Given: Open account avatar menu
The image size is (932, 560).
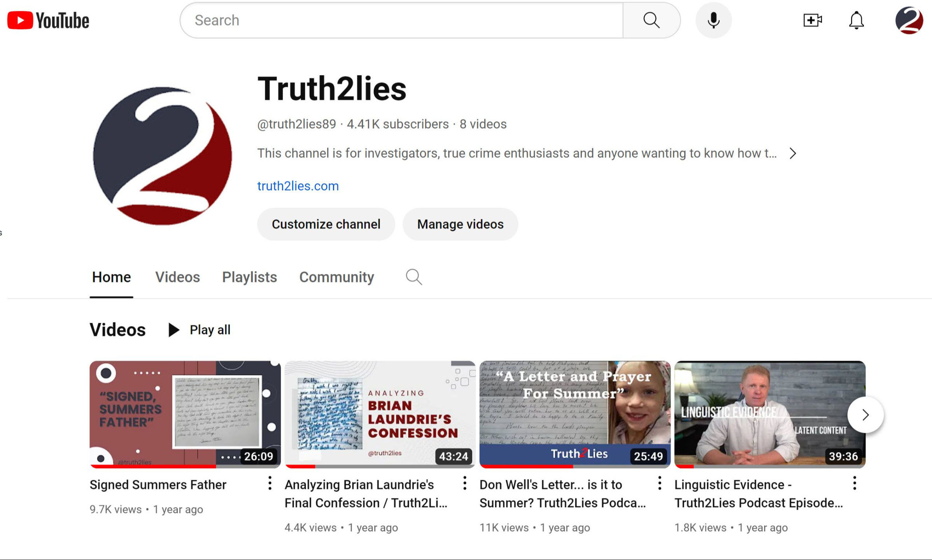Looking at the screenshot, I should [x=909, y=20].
